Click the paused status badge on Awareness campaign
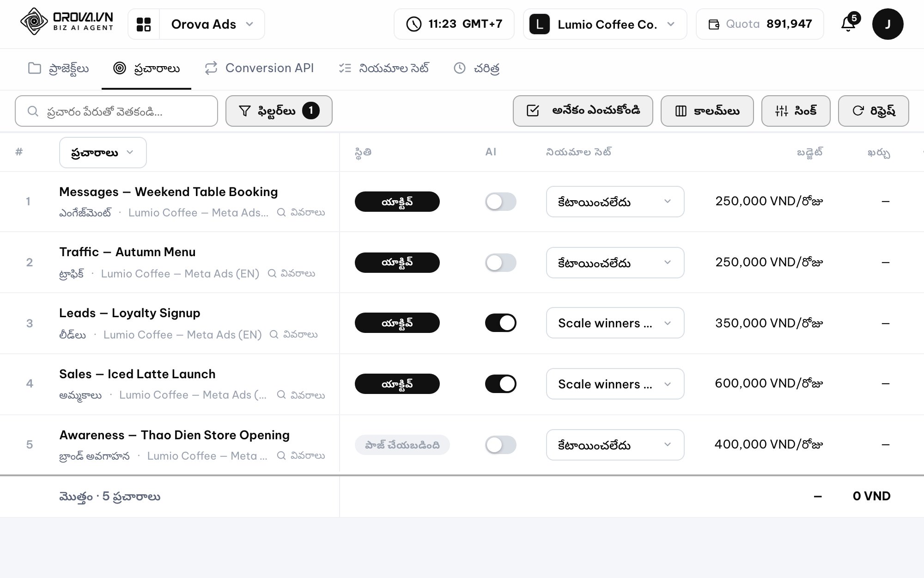Viewport: 924px width, 578px height. (x=402, y=445)
